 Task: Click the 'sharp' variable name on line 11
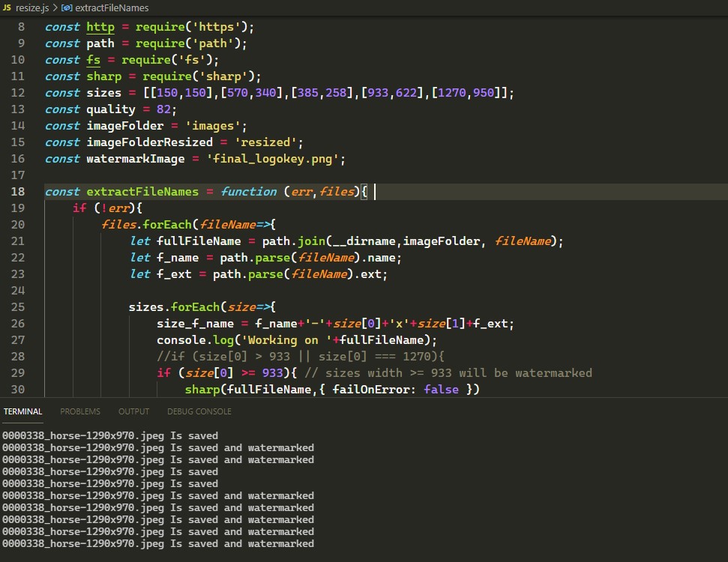click(104, 76)
